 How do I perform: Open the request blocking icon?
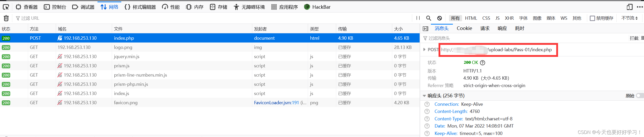point(440,18)
